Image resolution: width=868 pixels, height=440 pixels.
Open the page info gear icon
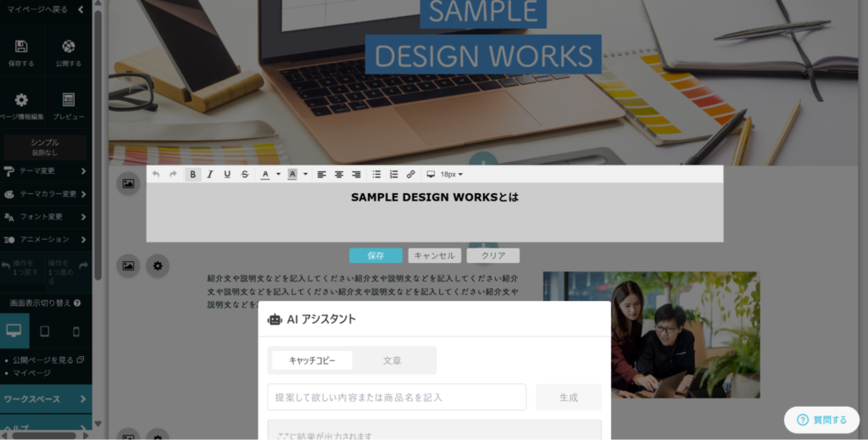pyautogui.click(x=21, y=100)
